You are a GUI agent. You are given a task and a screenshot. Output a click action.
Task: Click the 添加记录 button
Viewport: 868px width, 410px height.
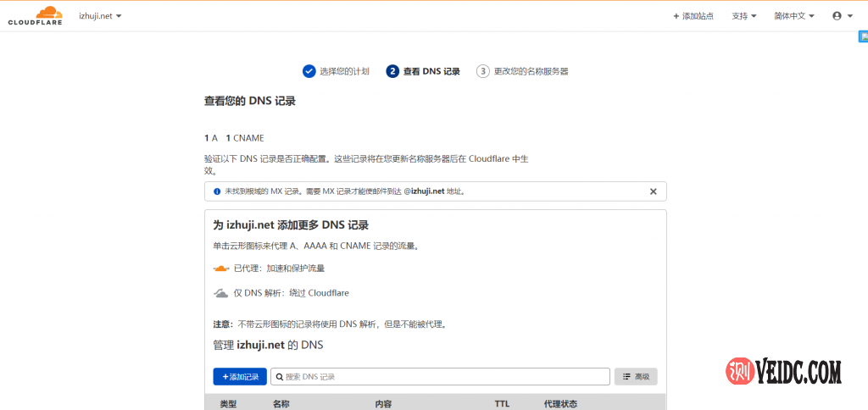click(x=240, y=377)
